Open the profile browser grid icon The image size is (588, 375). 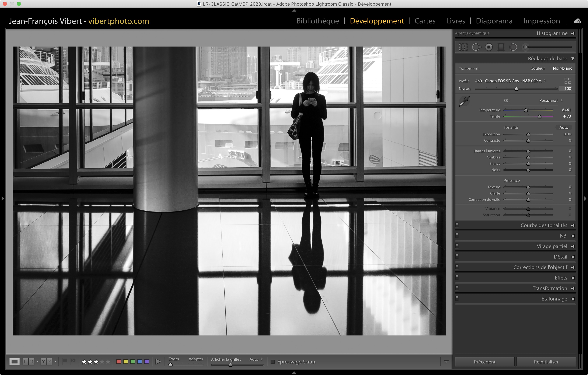[x=568, y=81]
